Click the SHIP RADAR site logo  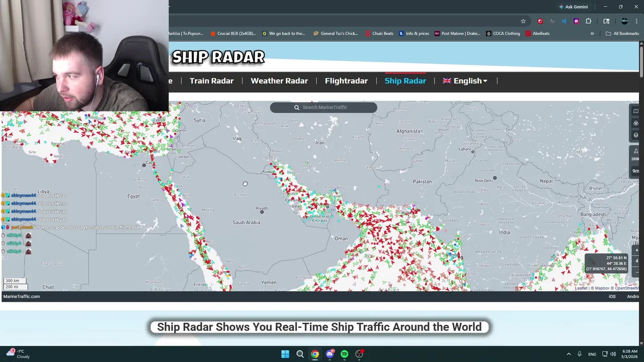click(218, 57)
